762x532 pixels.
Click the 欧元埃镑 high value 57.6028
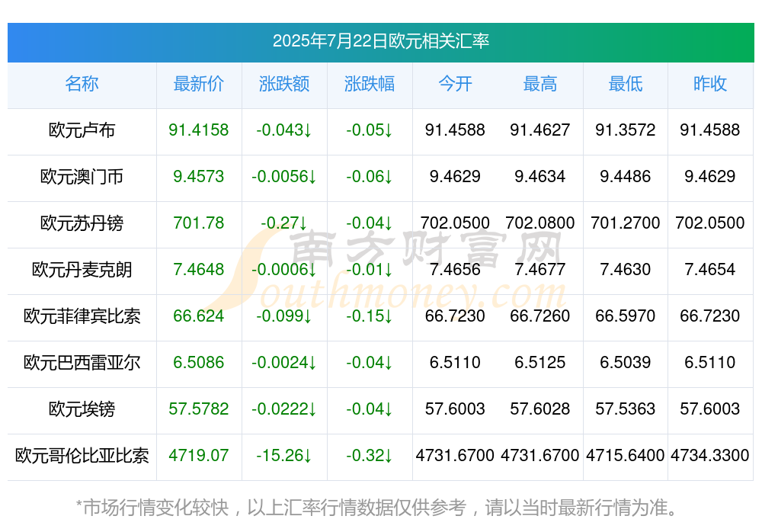[x=540, y=409]
